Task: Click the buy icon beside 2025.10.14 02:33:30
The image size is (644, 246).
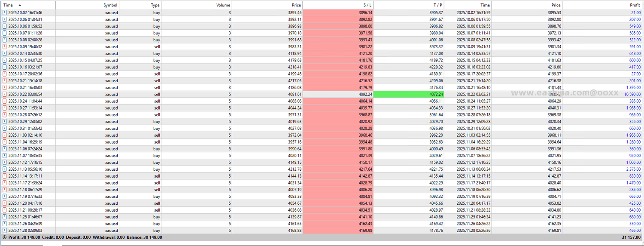Action: pyautogui.click(x=5, y=53)
